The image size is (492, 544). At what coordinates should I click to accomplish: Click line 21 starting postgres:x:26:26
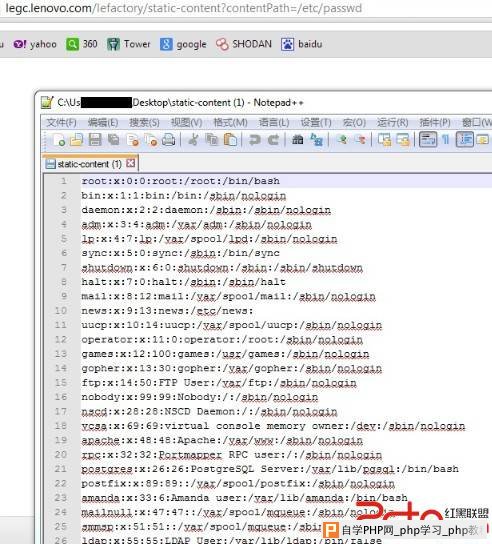[x=270, y=469]
